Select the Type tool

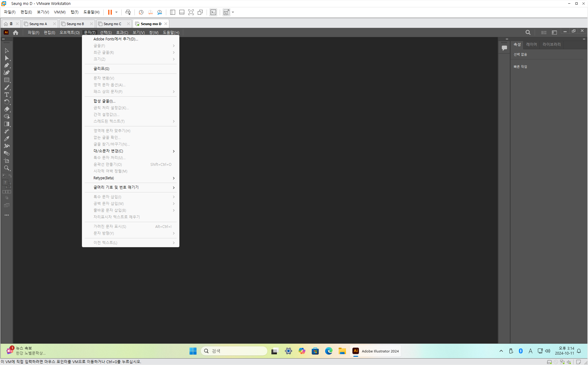pos(7,95)
